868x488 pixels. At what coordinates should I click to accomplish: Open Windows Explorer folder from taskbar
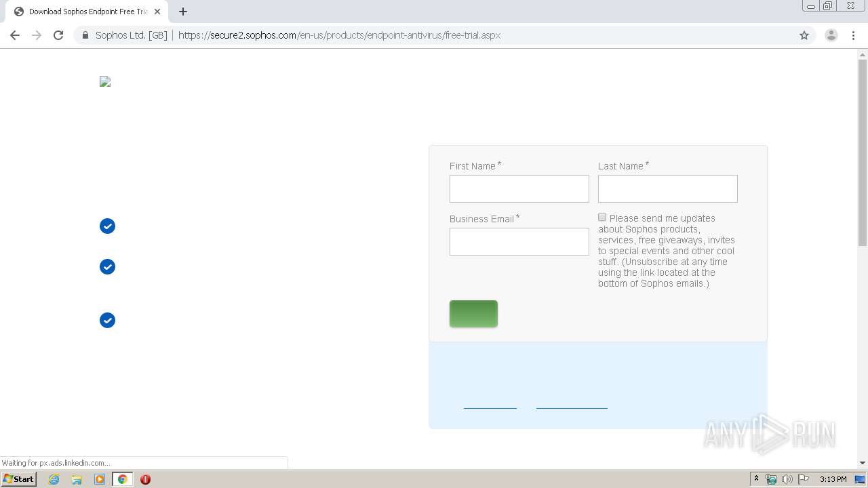point(77,479)
